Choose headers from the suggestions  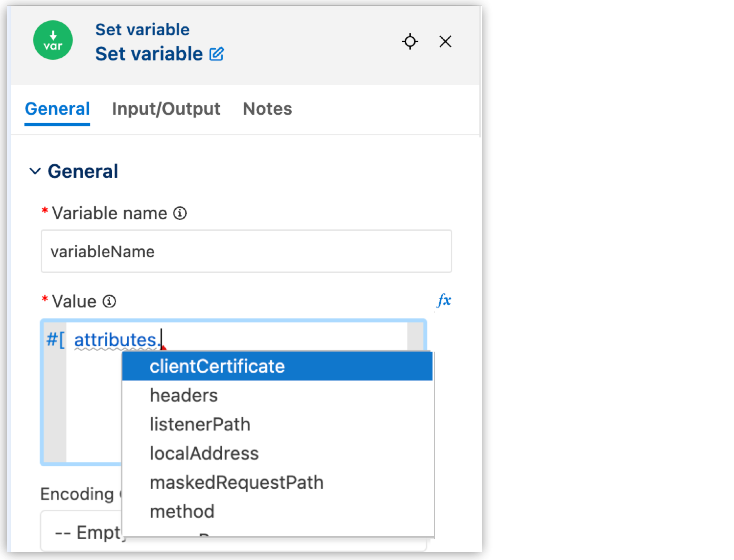pos(183,395)
